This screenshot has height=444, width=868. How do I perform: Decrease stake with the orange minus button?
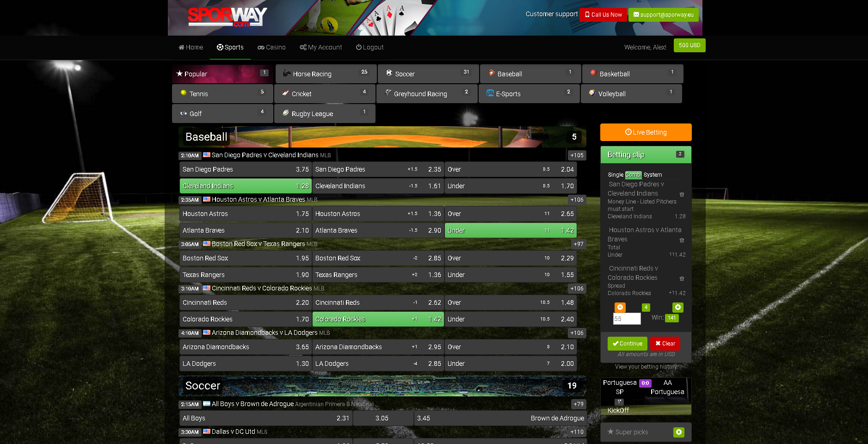(620, 307)
